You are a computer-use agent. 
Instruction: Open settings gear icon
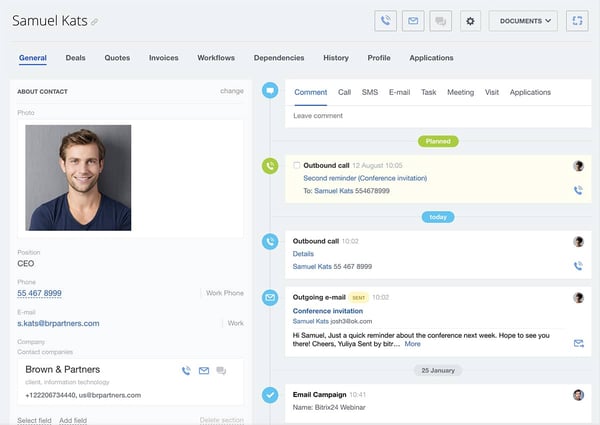click(x=471, y=20)
